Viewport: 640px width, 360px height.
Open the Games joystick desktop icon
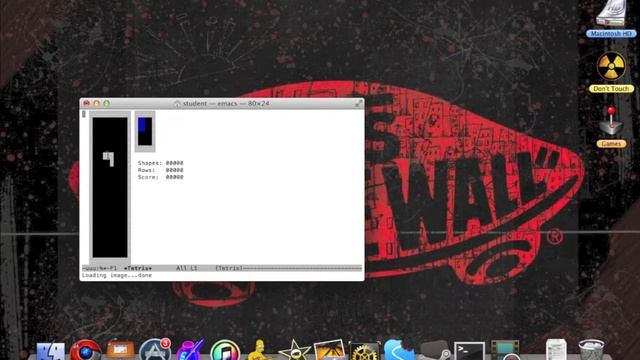611,121
